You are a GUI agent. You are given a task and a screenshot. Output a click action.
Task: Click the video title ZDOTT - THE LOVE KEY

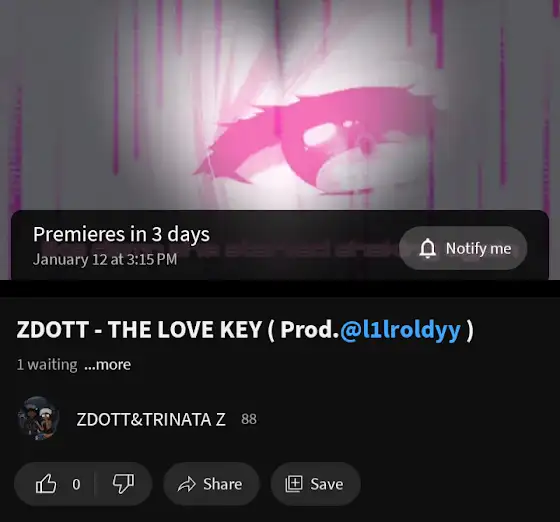pos(139,329)
